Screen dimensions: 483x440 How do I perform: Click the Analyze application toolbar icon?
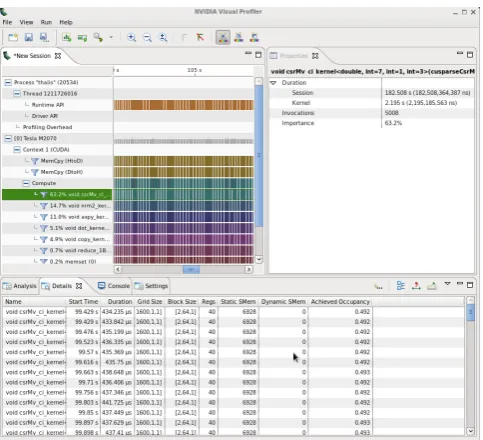tap(98, 37)
